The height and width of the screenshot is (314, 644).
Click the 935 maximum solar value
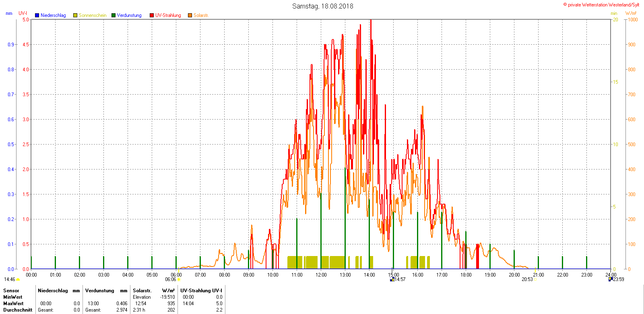coord(171,304)
